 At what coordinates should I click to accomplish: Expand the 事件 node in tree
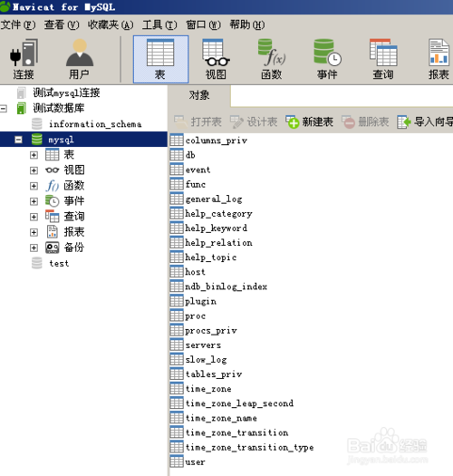tap(34, 201)
